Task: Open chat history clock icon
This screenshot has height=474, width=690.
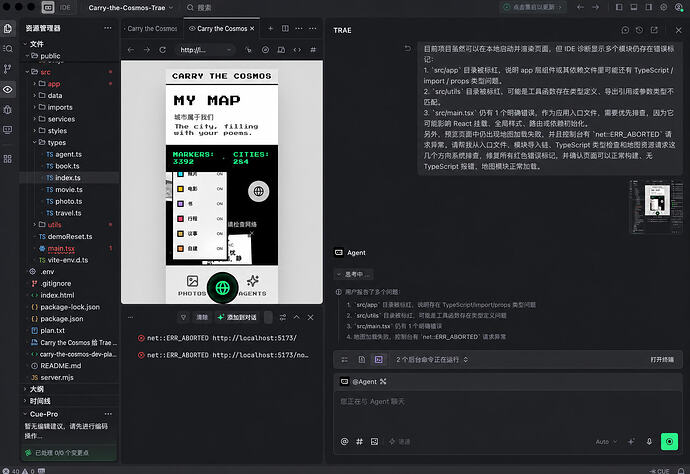Action: coord(639,30)
